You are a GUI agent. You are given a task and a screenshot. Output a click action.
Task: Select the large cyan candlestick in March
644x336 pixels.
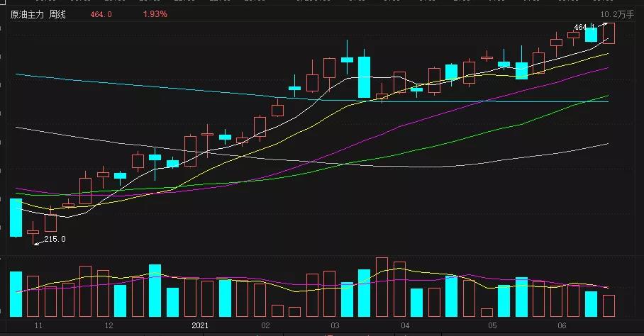coord(364,77)
